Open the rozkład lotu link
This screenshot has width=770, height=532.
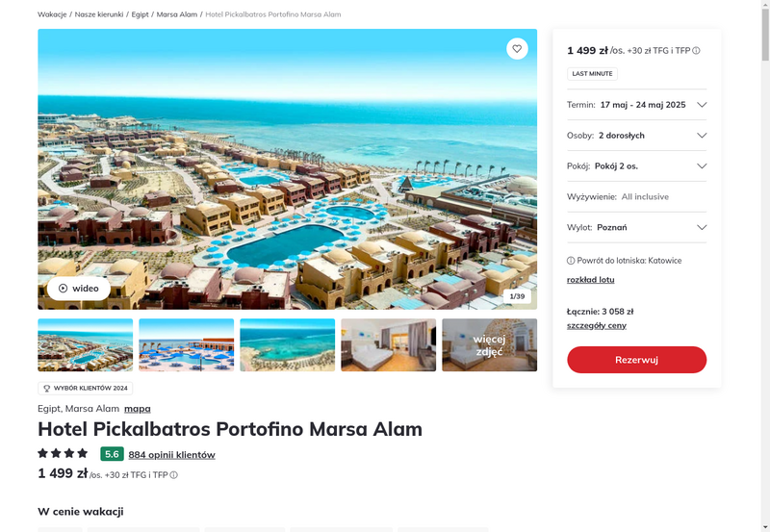[x=590, y=280]
